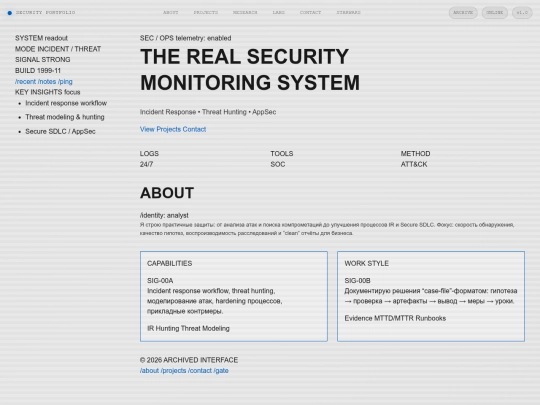540x405 pixels.
Task: Click the 'SIG-00A' label
Action: pos(160,281)
